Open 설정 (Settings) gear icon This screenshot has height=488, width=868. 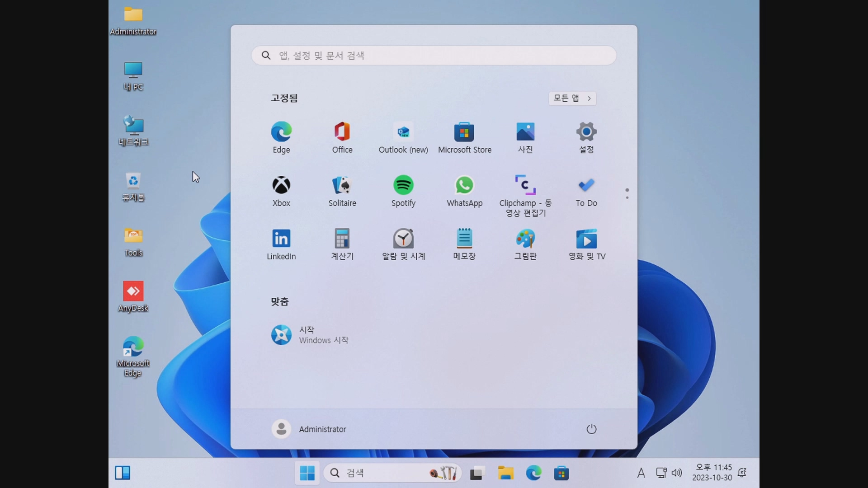click(x=586, y=137)
